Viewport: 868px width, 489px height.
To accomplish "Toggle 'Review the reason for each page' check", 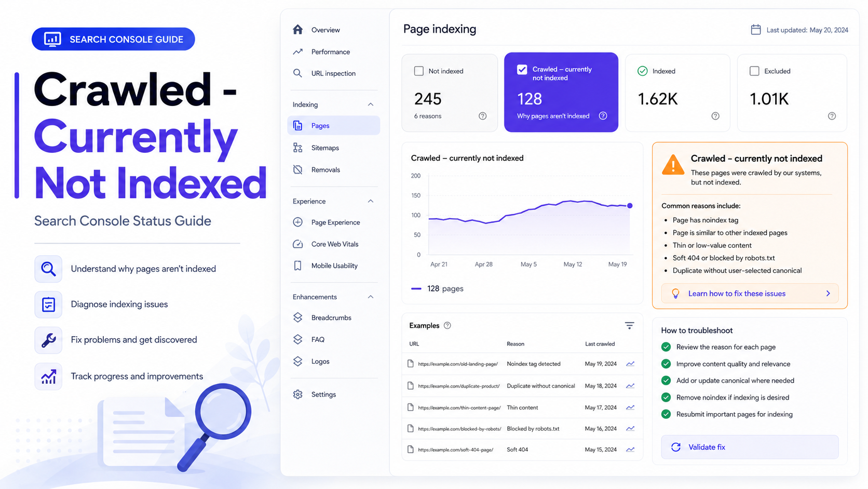I will pyautogui.click(x=666, y=347).
